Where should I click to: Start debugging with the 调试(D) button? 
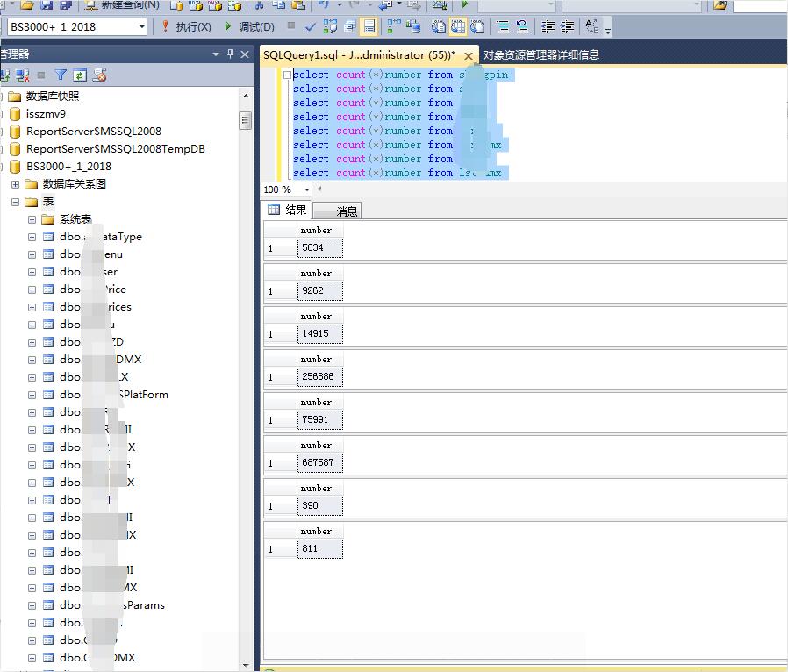(x=248, y=26)
